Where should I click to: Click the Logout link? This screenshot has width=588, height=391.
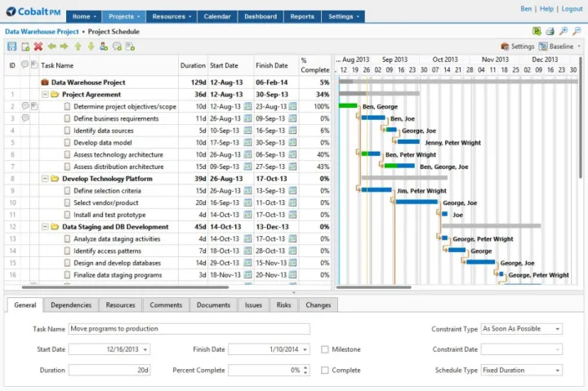(572, 9)
